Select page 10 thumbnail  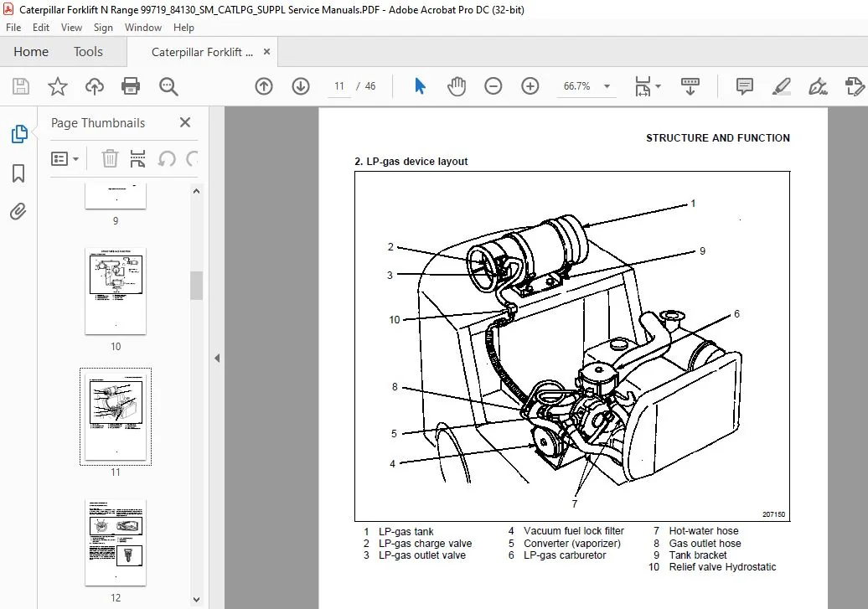(x=116, y=292)
